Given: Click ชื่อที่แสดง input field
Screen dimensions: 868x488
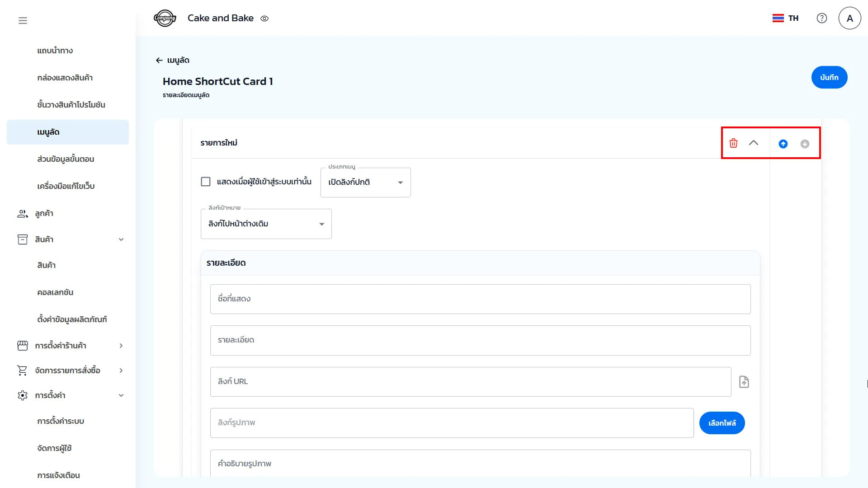Looking at the screenshot, I should 480,299.
